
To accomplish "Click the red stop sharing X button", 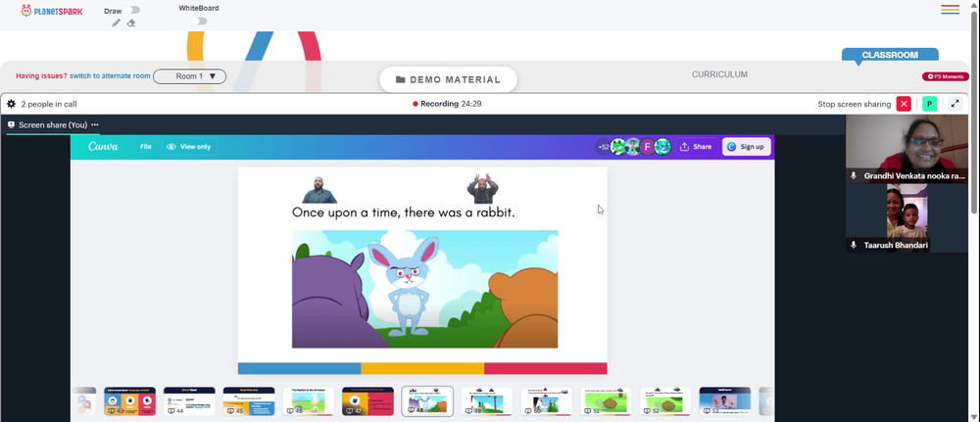I will 904,104.
